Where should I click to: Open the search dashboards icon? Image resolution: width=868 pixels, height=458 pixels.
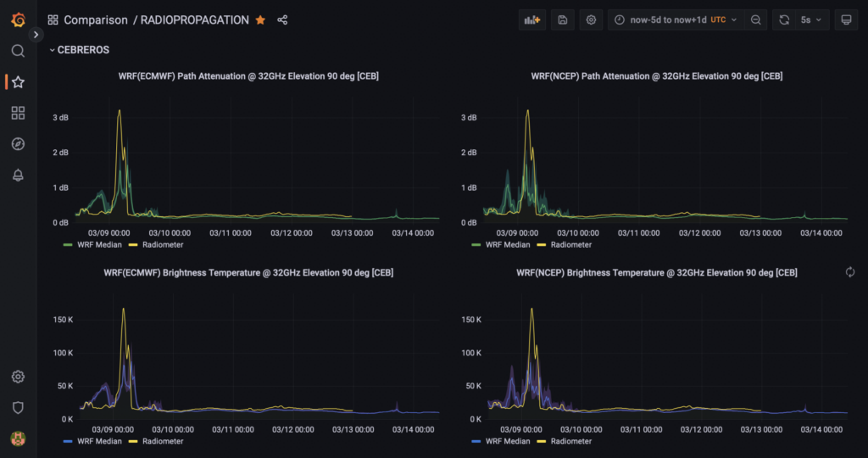pyautogui.click(x=19, y=51)
